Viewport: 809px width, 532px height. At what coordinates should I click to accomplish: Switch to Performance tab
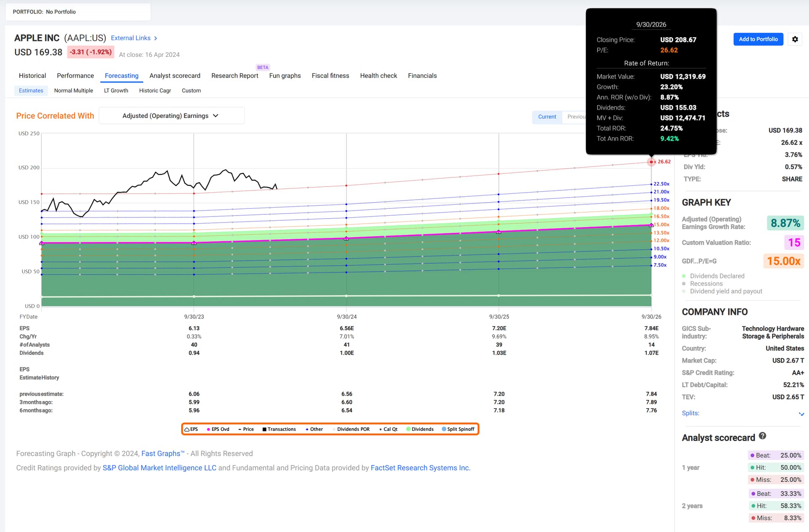[x=75, y=76]
